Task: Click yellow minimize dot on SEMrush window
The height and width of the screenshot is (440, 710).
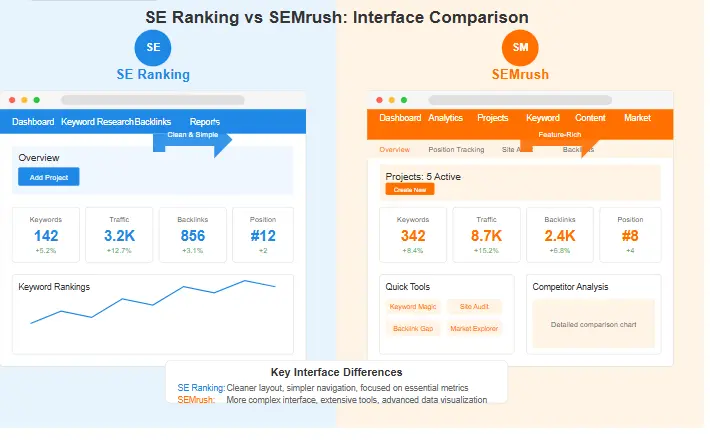Action: 392,100
